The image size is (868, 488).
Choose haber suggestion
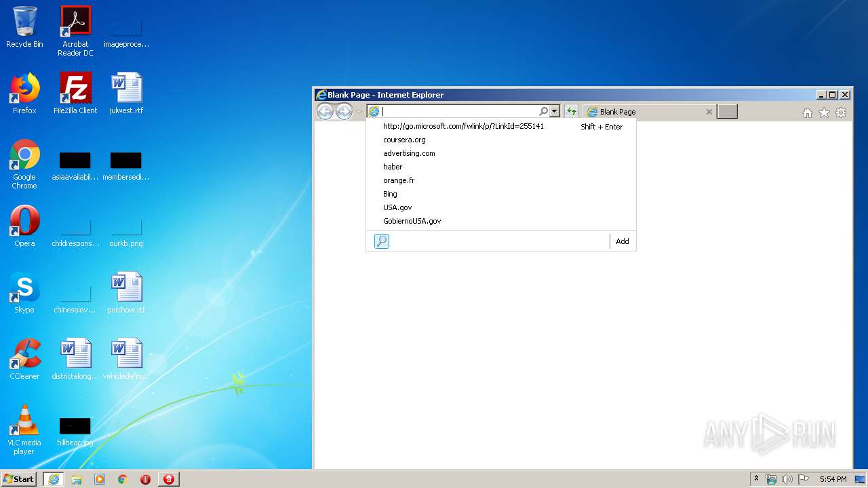click(501, 167)
